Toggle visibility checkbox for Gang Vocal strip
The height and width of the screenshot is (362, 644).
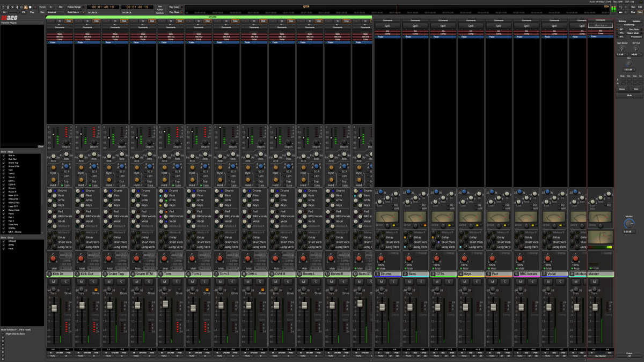click(x=4, y=210)
